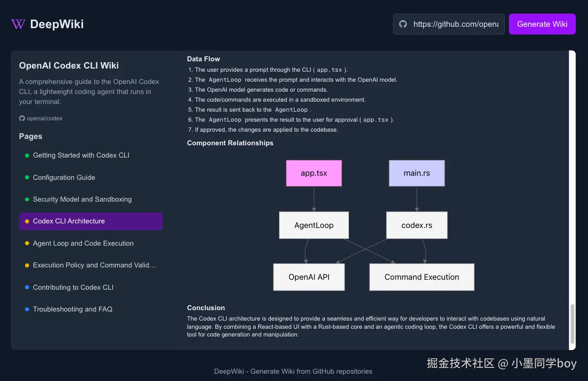The image size is (588, 381).
Task: Click the codex.rs diagram node
Action: (x=417, y=225)
